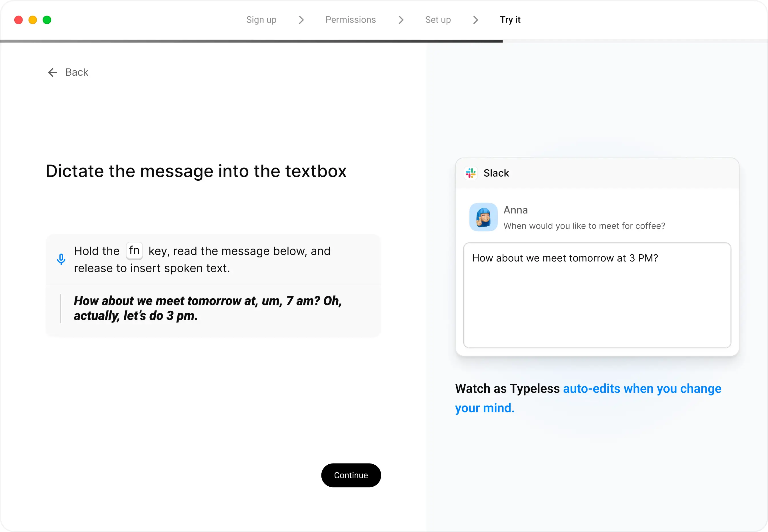Select the Set up step
The image size is (768, 532).
coord(438,20)
